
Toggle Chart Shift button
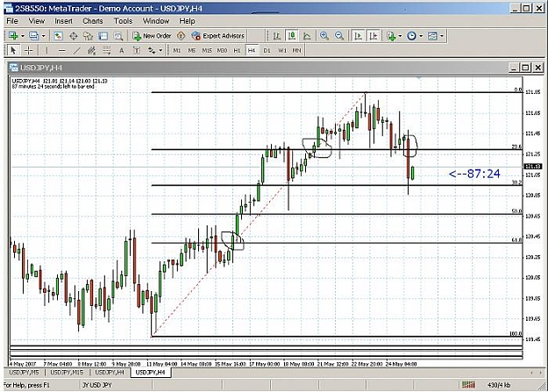[374, 36]
